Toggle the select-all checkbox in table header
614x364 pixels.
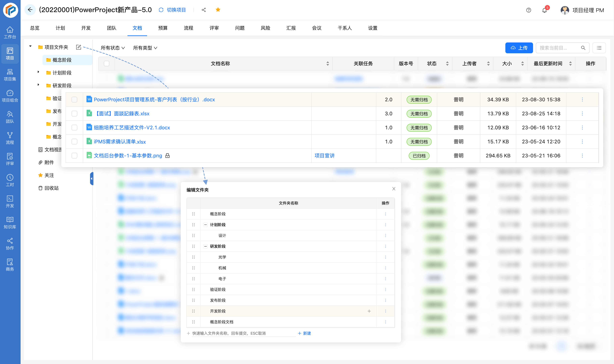click(x=107, y=64)
